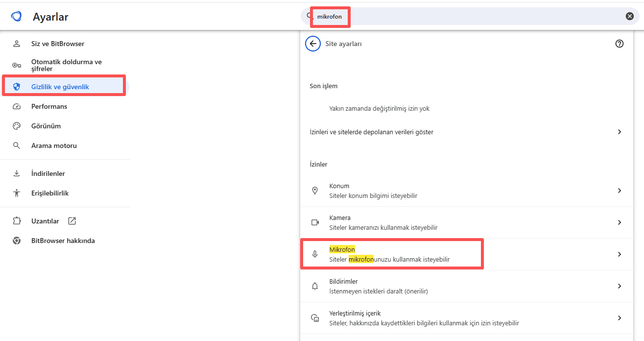Open Kamera permission settings via chevron
Screen dimensions: 644x341
(x=620, y=222)
